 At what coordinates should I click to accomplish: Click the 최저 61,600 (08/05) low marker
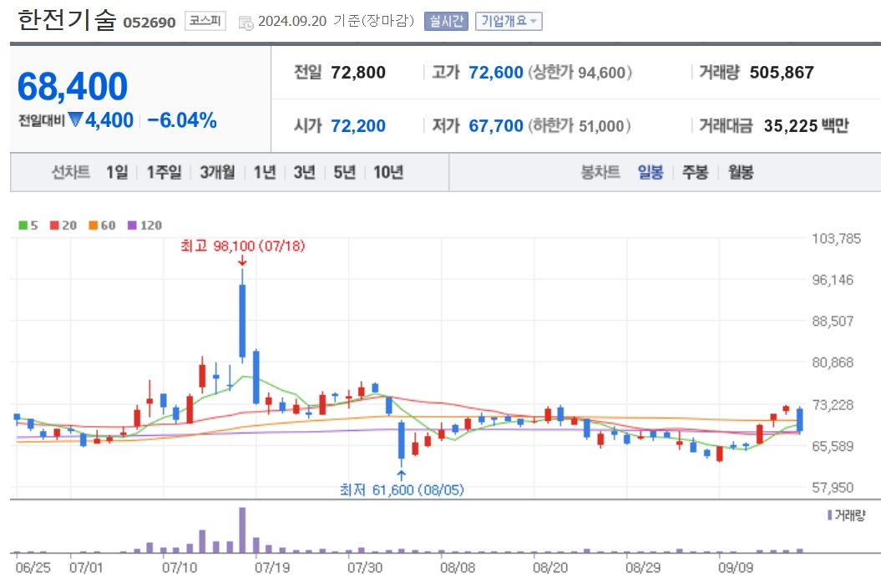pos(402,490)
